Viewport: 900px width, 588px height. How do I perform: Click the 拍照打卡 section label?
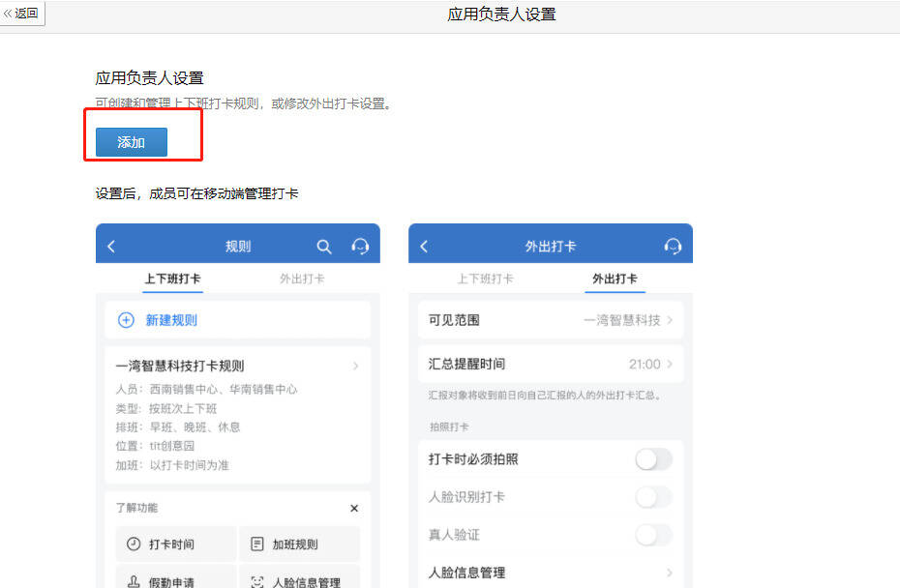pos(449,426)
